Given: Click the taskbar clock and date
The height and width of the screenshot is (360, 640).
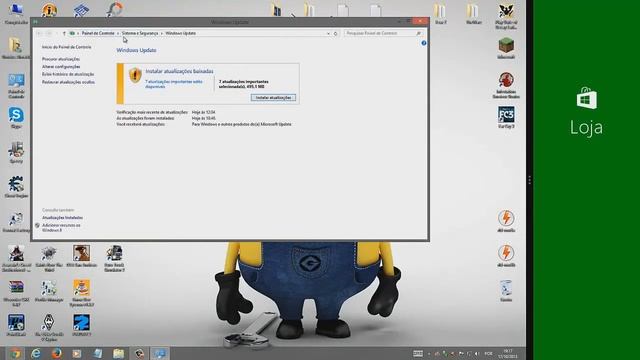Looking at the screenshot, I should pos(508,353).
